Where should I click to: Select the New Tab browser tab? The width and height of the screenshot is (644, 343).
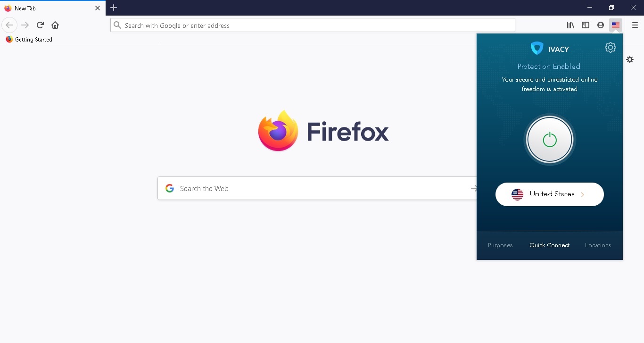(53, 8)
